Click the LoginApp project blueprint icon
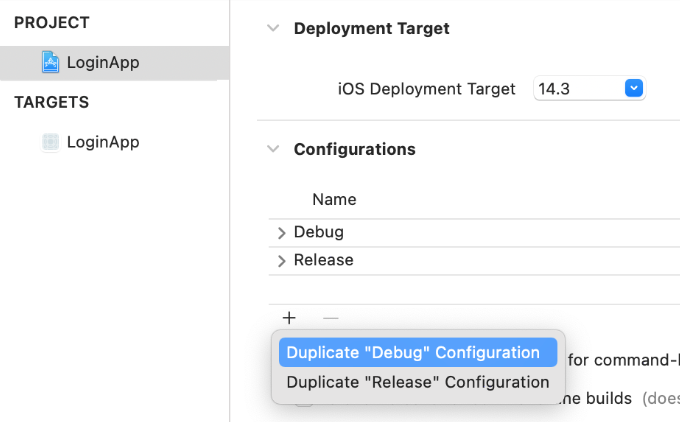Viewport: 680px width, 422px height. [x=50, y=63]
